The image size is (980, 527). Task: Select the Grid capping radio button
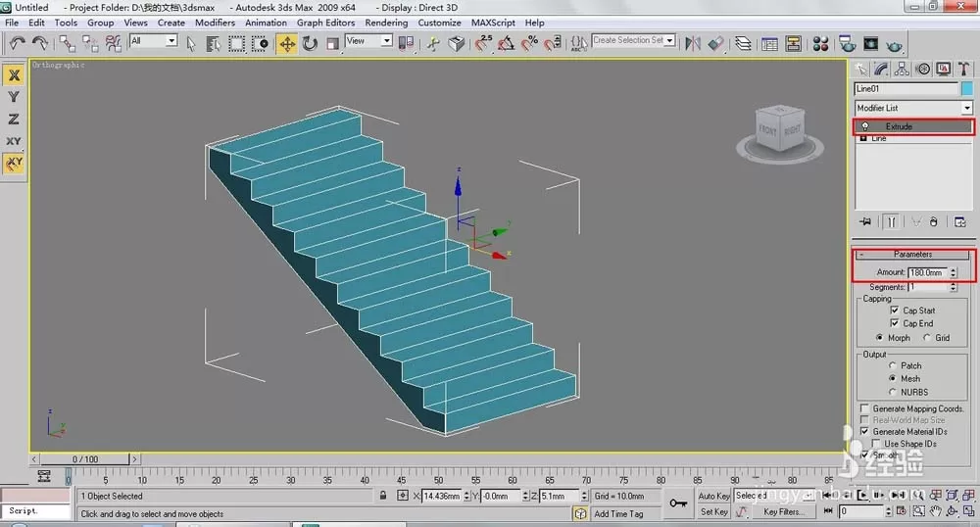pos(927,338)
